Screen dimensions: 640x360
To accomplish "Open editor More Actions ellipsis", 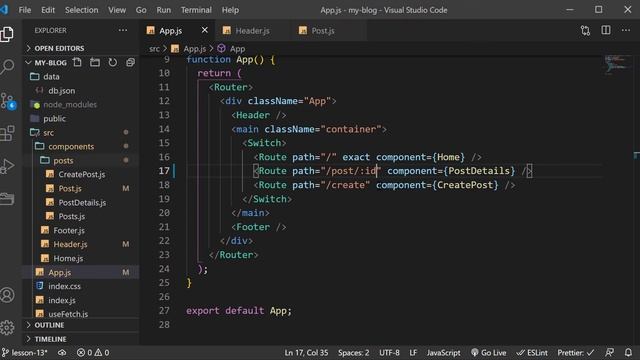I will (626, 30).
